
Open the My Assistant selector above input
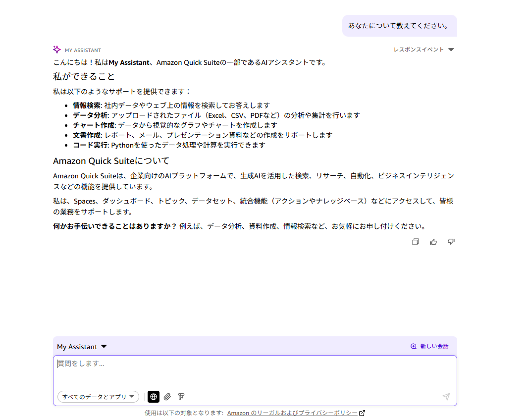point(82,347)
